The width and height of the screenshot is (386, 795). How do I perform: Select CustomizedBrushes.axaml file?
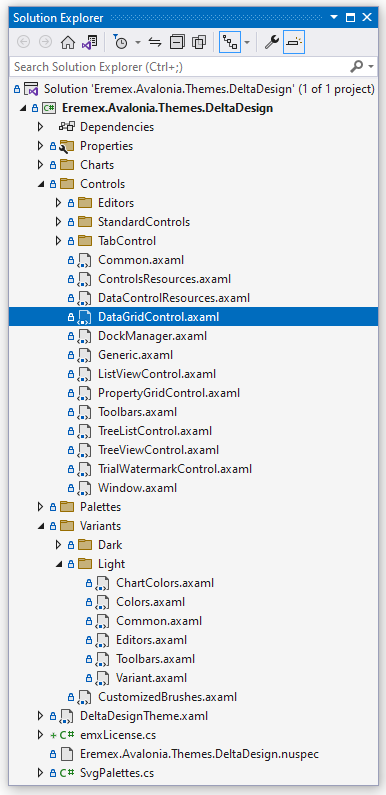click(x=167, y=697)
